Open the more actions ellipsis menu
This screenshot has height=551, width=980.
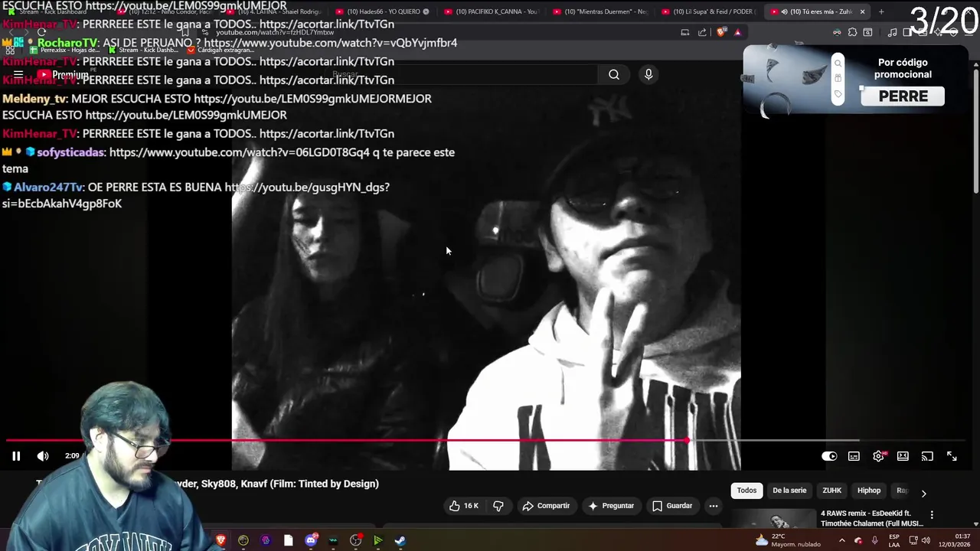[713, 506]
